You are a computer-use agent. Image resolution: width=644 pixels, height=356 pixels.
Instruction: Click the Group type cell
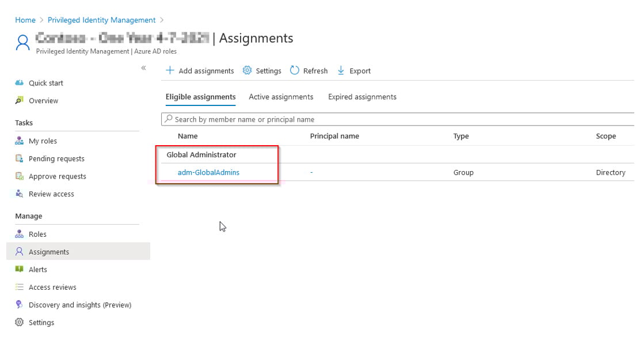point(463,173)
